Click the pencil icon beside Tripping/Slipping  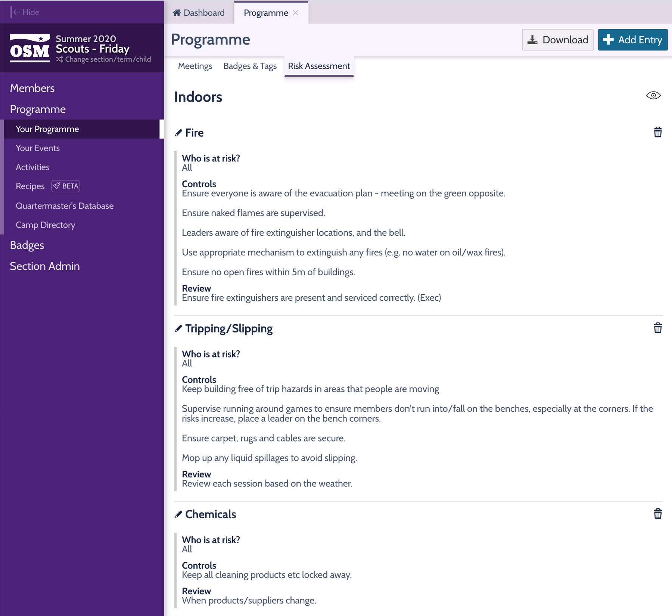coord(178,328)
